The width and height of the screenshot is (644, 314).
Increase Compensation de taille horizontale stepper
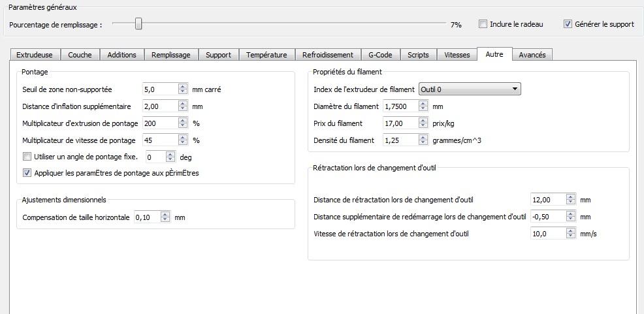165,215
